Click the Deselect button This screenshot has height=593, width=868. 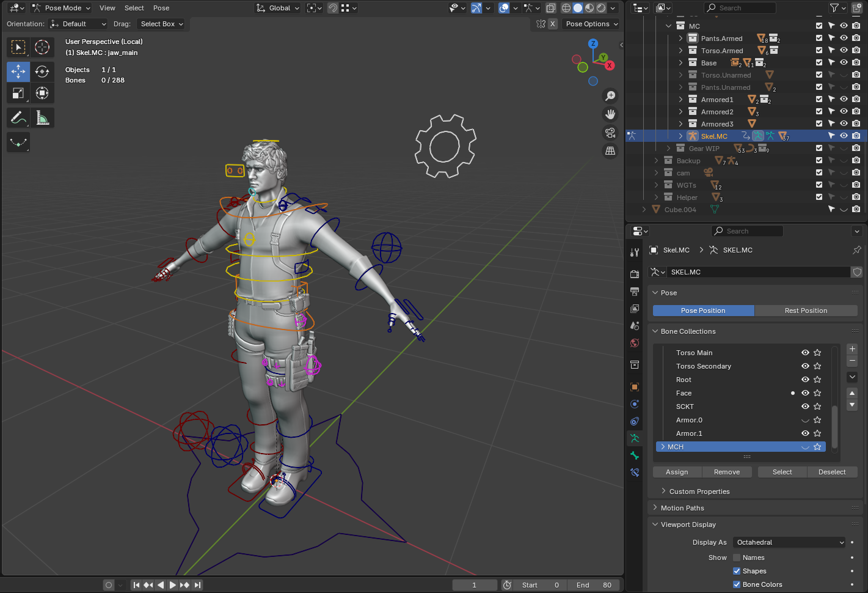[x=832, y=472]
